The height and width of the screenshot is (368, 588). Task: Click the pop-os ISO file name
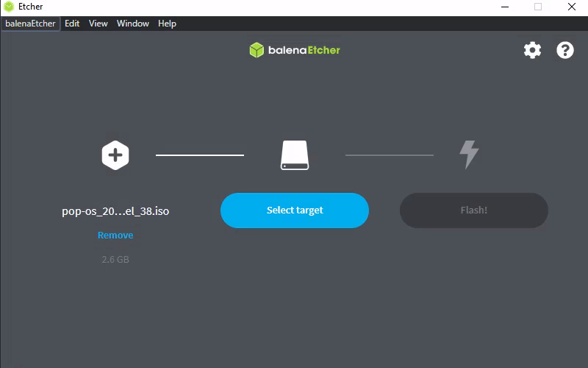(x=115, y=211)
